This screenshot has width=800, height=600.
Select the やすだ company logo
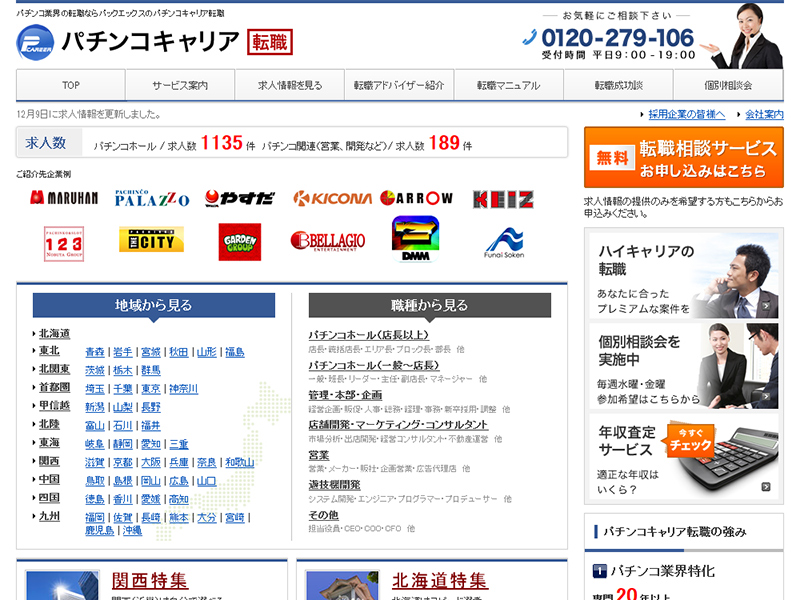[239, 198]
